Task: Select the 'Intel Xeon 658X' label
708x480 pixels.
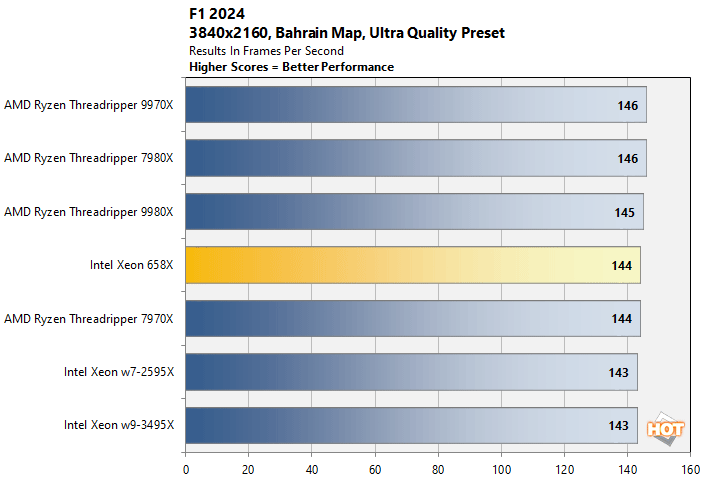Action: pyautogui.click(x=131, y=265)
